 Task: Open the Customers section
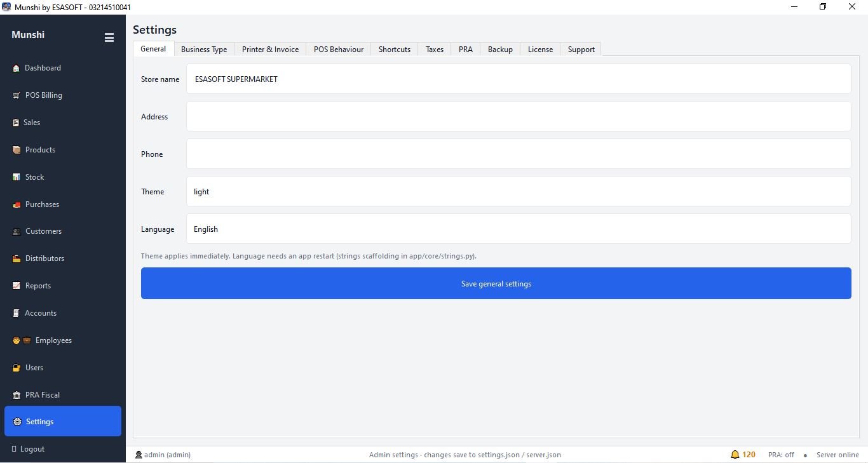(x=62, y=231)
